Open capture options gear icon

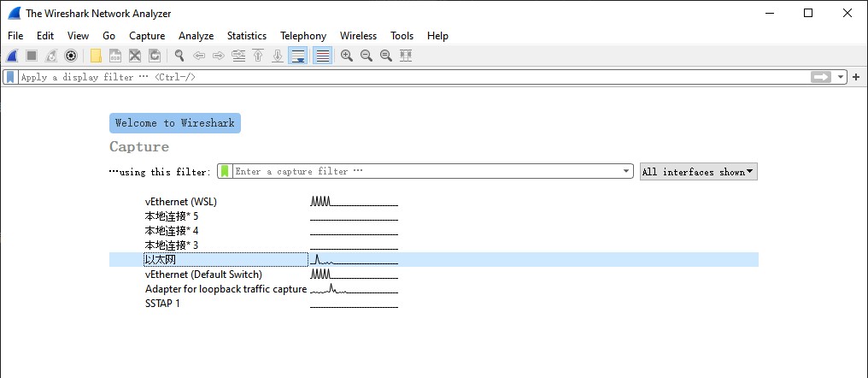pos(70,56)
